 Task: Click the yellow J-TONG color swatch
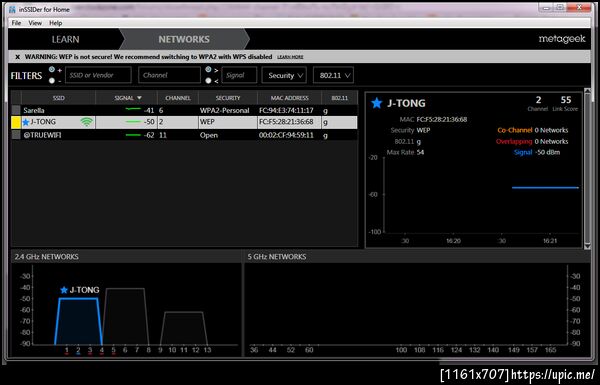[x=16, y=122]
